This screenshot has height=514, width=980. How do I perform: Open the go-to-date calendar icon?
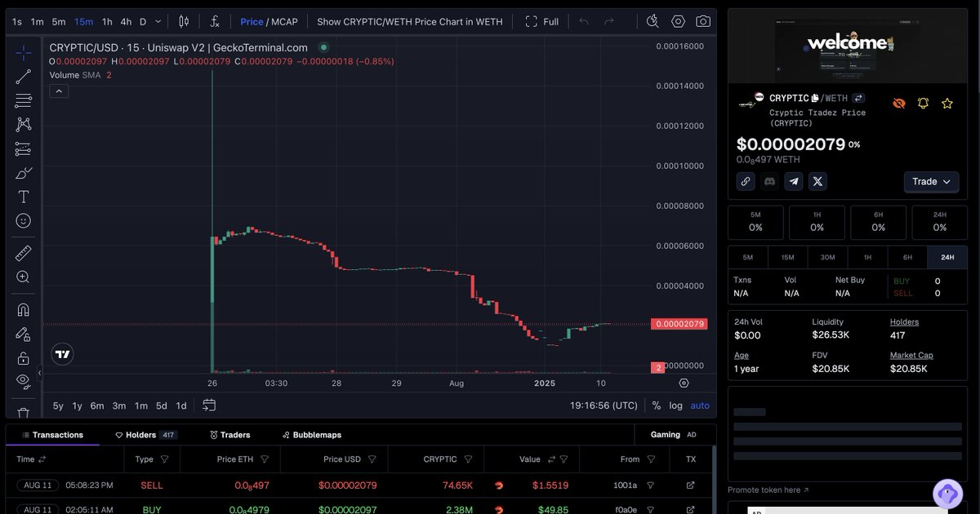point(209,405)
